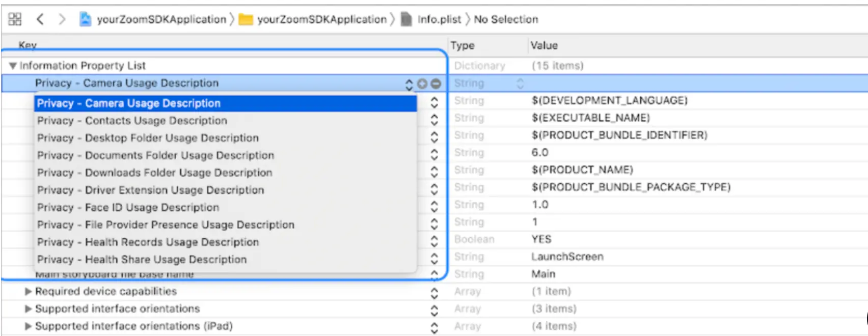The width and height of the screenshot is (868, 336).
Task: Click the remove (minus) button on Camera row
Action: (x=436, y=83)
